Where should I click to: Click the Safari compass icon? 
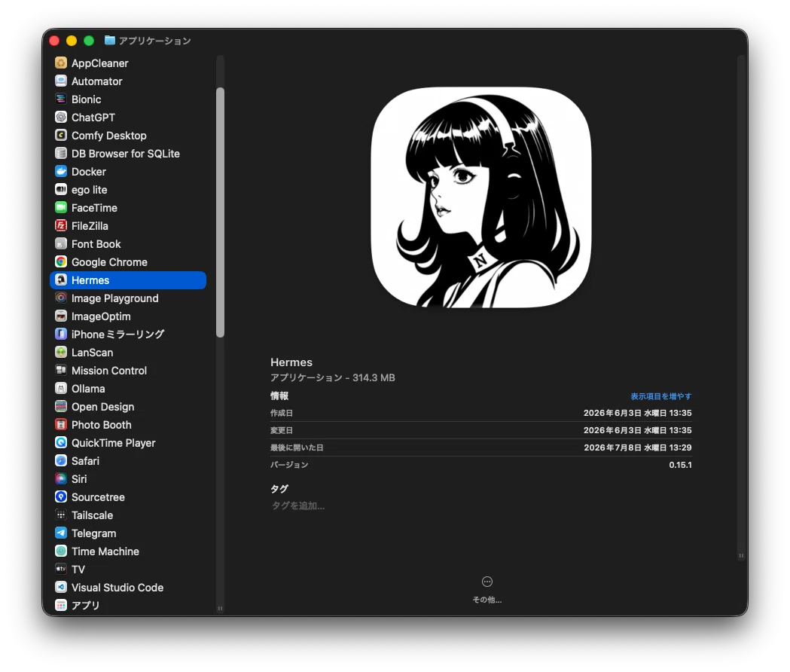(61, 461)
